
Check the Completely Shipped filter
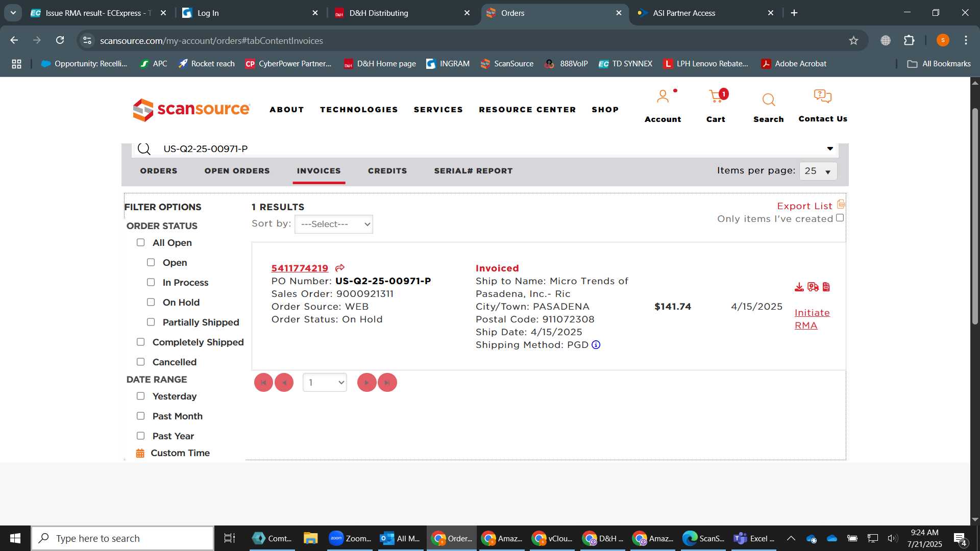point(140,342)
